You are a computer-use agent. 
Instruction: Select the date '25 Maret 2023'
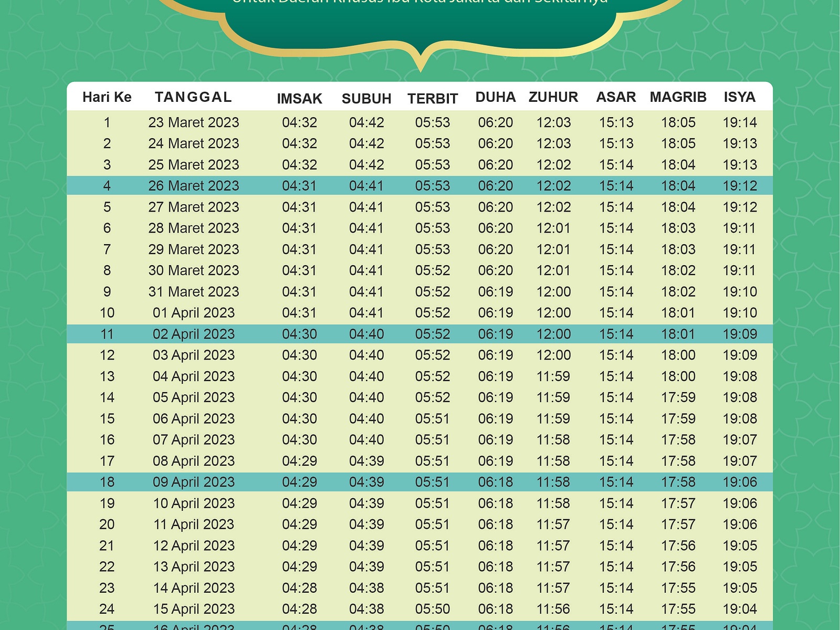pyautogui.click(x=194, y=165)
